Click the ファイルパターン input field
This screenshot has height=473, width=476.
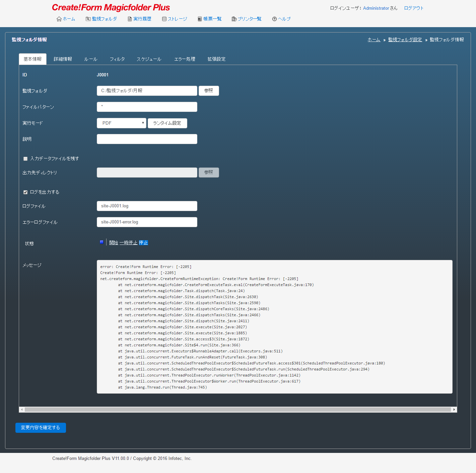pyautogui.click(x=147, y=107)
